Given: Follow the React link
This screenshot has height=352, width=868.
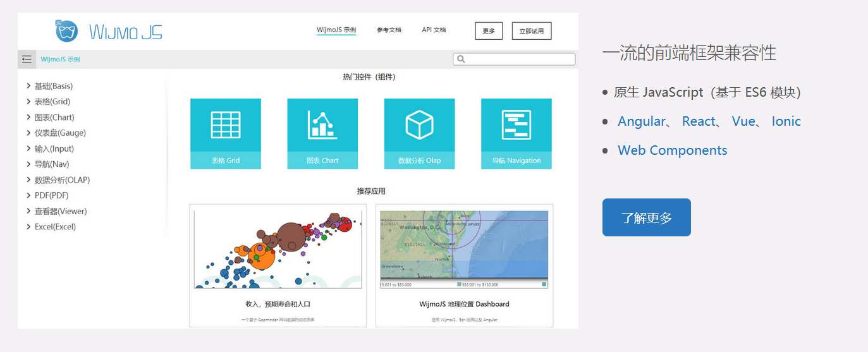Looking at the screenshot, I should click(x=699, y=121).
